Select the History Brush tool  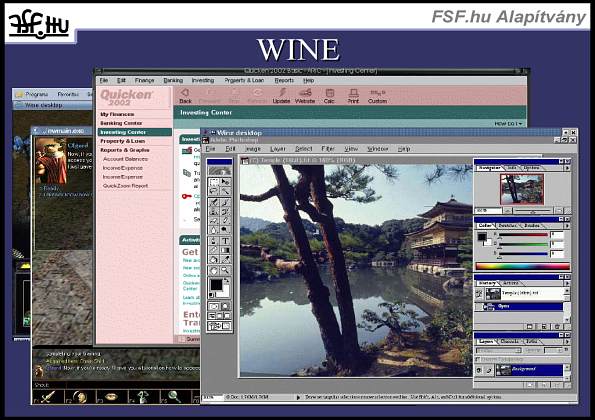(x=226, y=212)
